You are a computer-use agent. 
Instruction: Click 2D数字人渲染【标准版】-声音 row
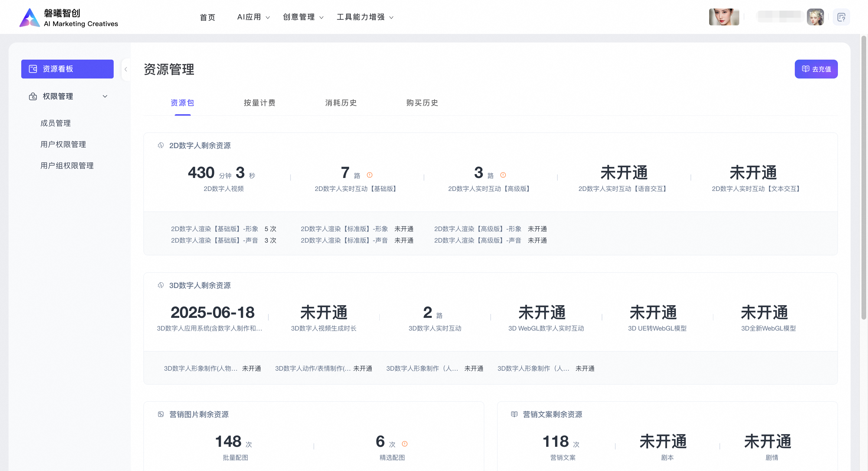357,240
